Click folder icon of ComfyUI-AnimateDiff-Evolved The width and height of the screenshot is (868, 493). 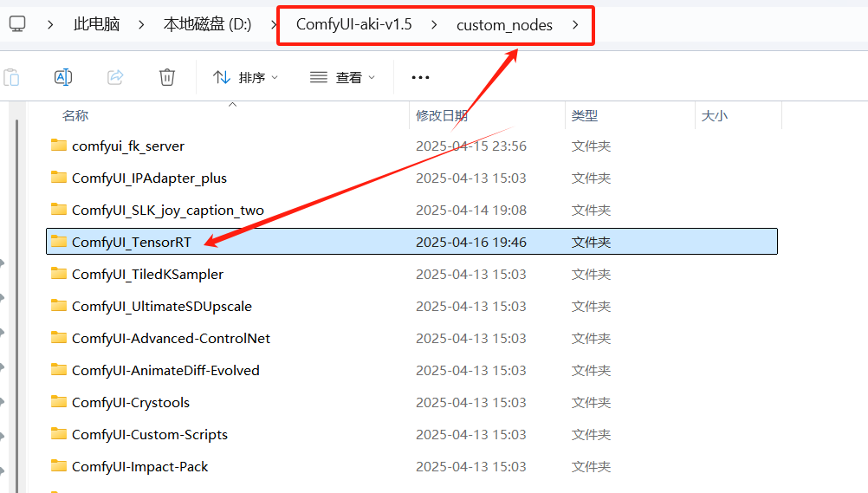[59, 369]
